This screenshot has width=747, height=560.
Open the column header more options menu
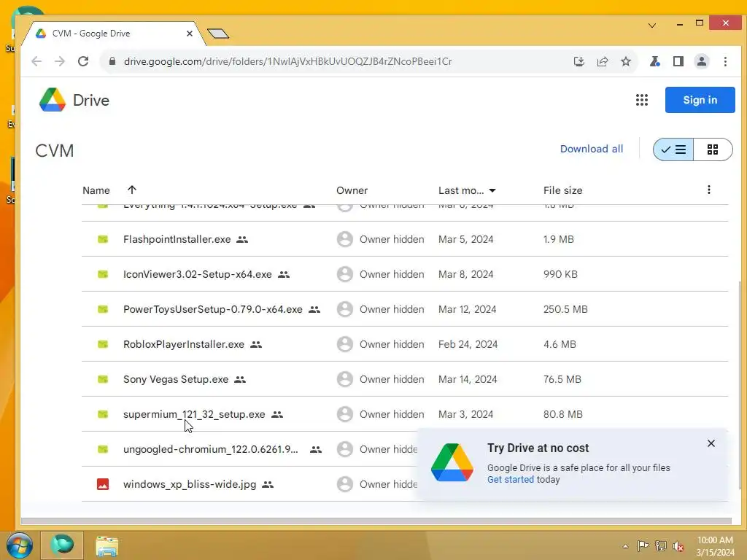[709, 190]
